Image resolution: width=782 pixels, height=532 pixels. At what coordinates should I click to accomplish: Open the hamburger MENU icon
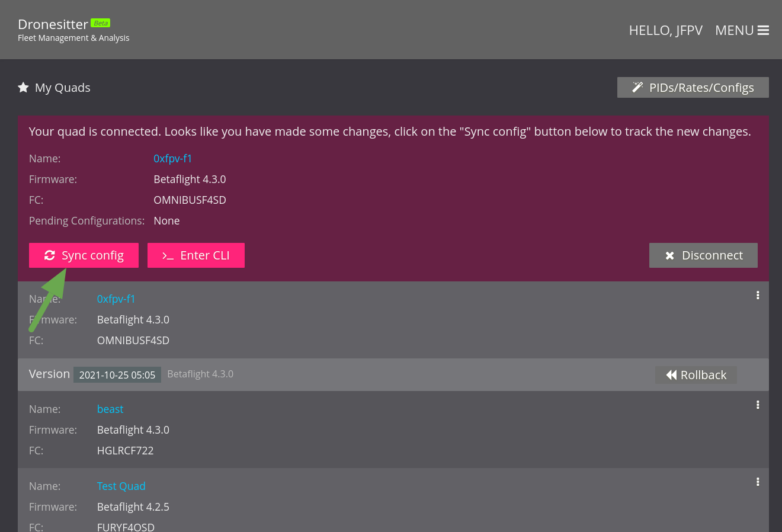tap(763, 30)
